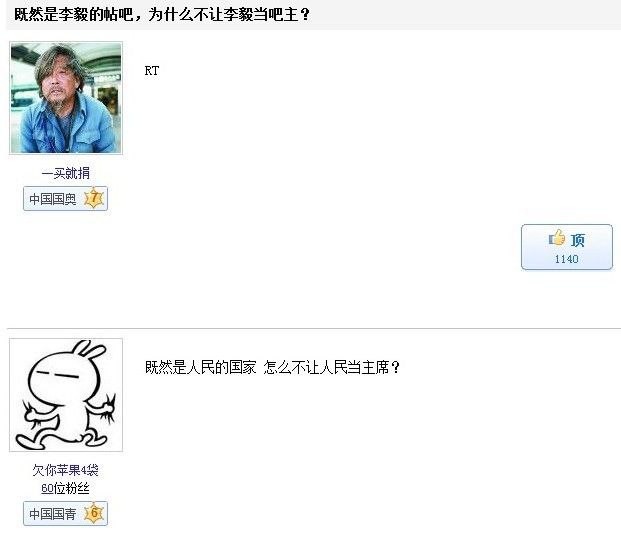View the 60位粉丝 followers link
This screenshot has height=540, width=621.
(x=65, y=488)
